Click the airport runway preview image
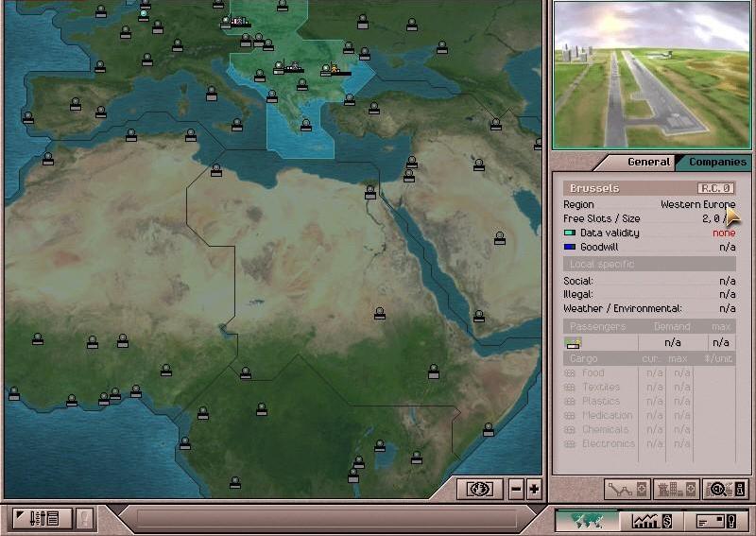This screenshot has height=536, width=756. pyautogui.click(x=651, y=75)
